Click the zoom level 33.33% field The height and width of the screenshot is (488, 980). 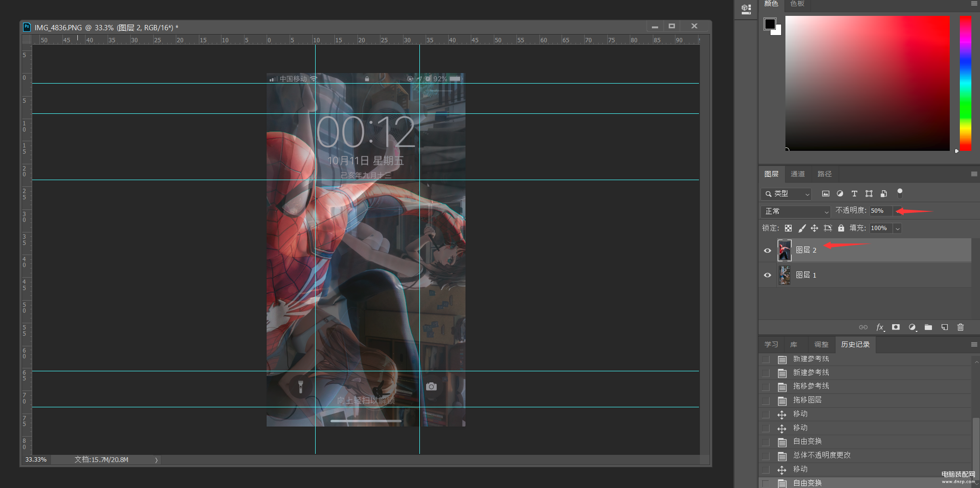click(36, 460)
